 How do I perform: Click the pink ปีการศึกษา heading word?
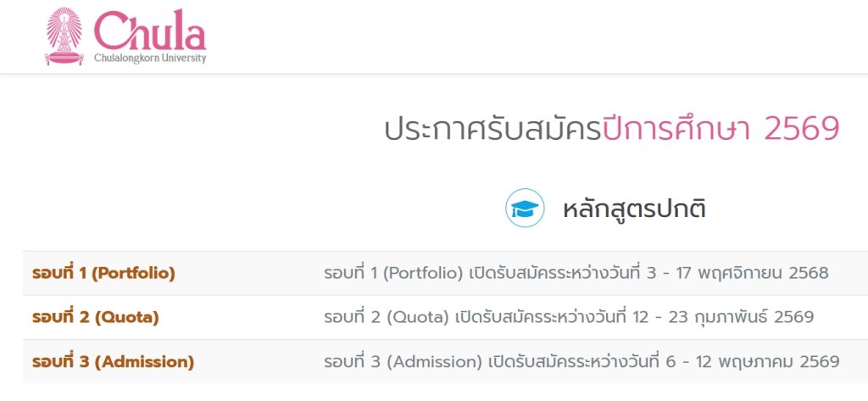pyautogui.click(x=678, y=129)
